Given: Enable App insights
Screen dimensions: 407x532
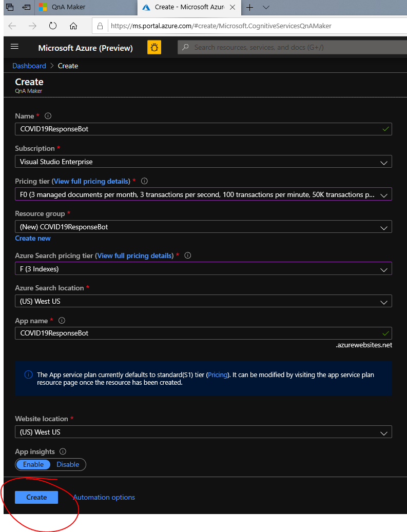Looking at the screenshot, I should coord(33,464).
